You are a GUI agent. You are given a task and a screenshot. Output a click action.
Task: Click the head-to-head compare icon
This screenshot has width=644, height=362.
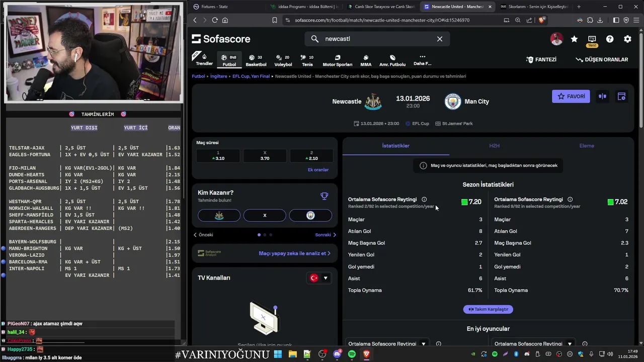pos(602,97)
